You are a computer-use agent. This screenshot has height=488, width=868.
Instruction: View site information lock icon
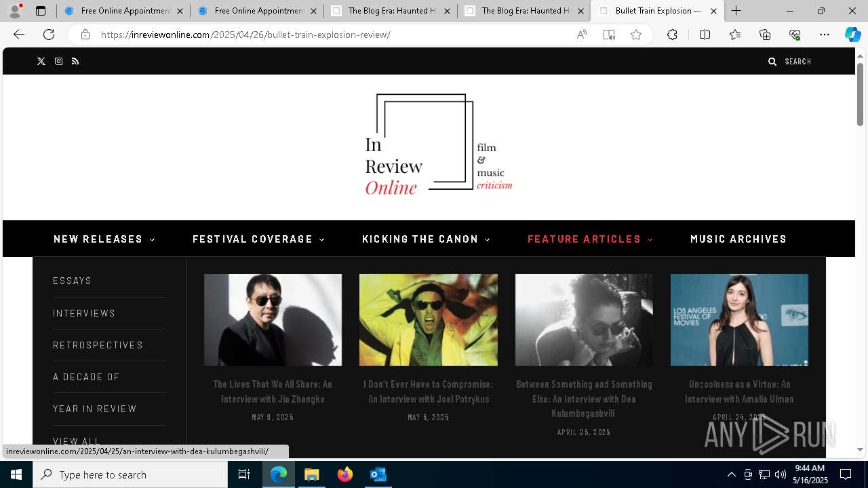[85, 35]
